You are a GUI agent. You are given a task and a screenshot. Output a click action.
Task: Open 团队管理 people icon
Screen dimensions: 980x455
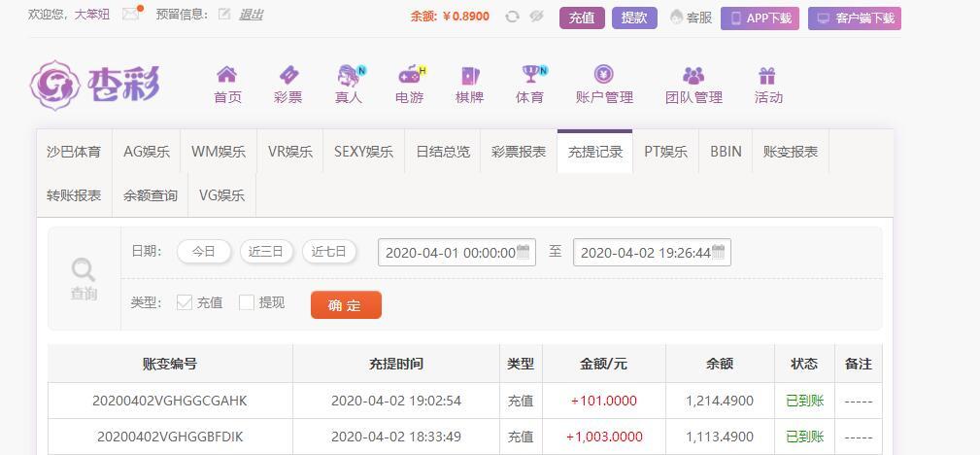pos(693,75)
